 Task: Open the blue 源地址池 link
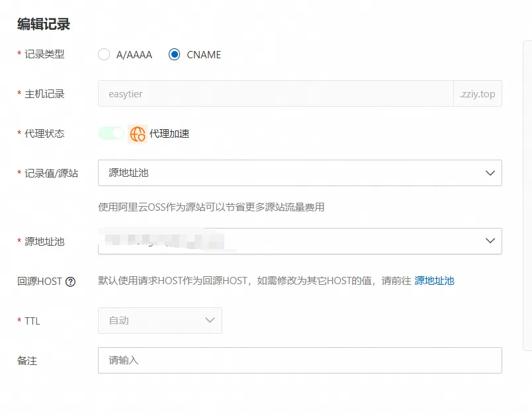[x=434, y=281]
